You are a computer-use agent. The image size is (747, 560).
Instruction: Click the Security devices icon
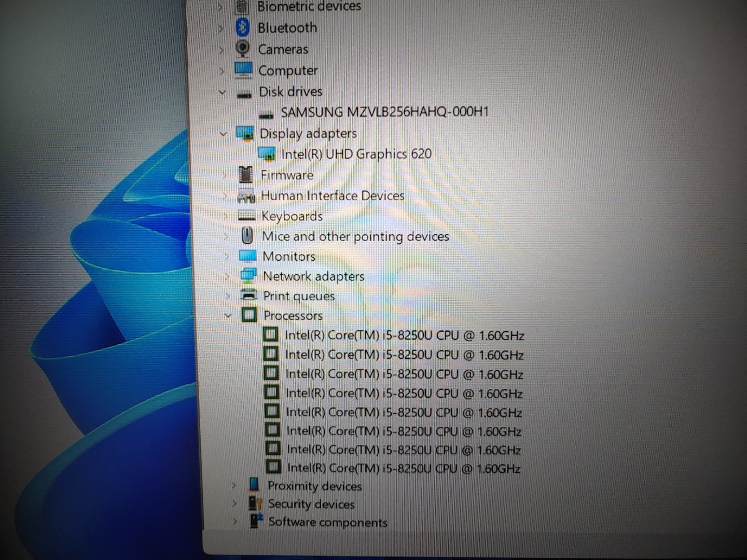[255, 503]
